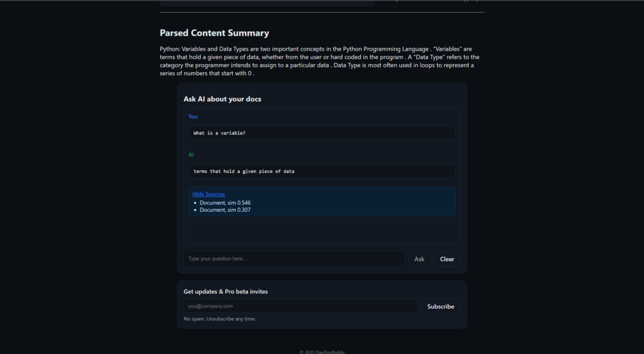The image size is (644, 354).
Task: Click the 'Get updates & Pro beta invites' heading
Action: click(x=226, y=291)
